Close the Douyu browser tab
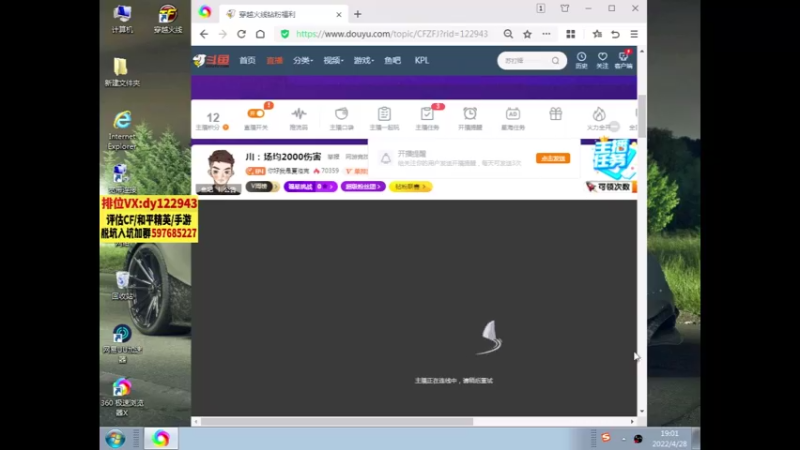The image size is (800, 450). tap(339, 14)
